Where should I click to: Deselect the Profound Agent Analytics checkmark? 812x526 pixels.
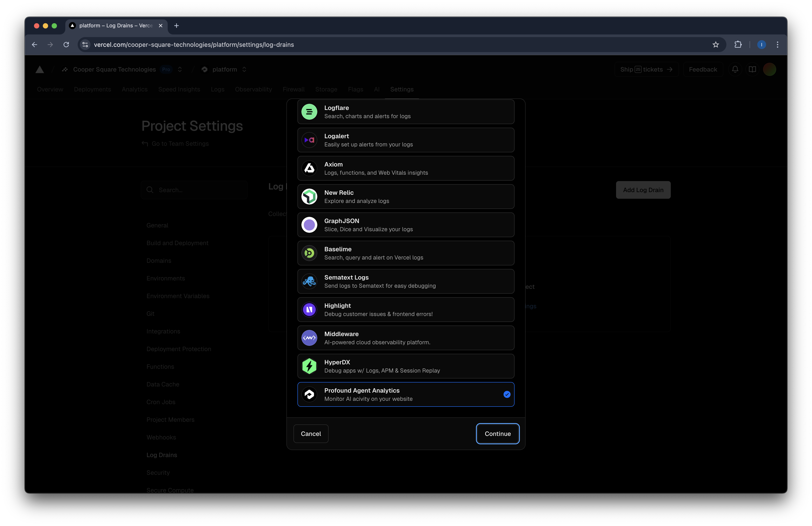pos(507,395)
